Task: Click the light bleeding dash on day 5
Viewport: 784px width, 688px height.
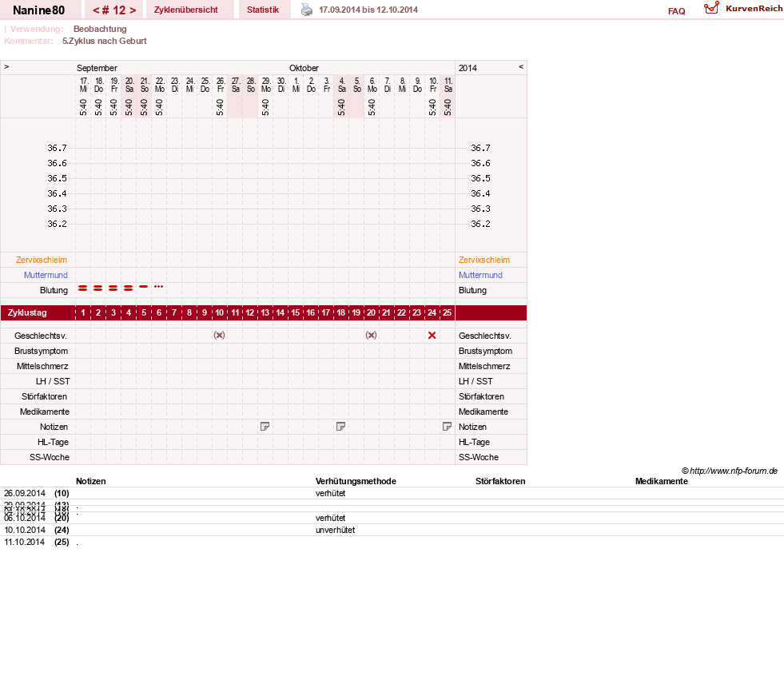Action: pyautogui.click(x=144, y=287)
